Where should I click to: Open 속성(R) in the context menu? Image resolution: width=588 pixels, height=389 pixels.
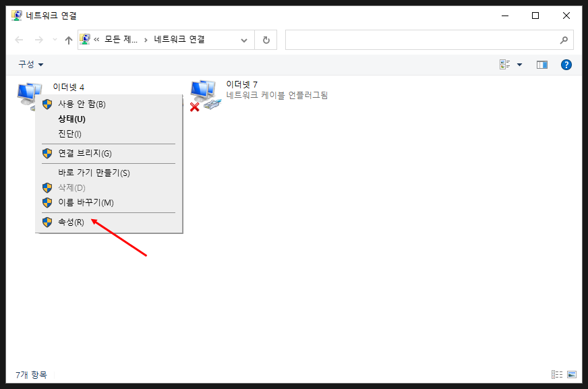(x=109, y=222)
